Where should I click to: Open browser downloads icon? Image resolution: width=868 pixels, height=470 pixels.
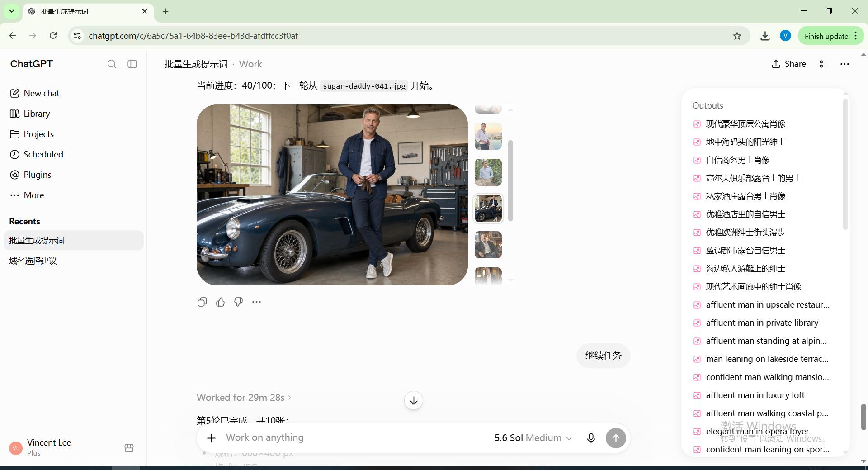[x=765, y=36]
